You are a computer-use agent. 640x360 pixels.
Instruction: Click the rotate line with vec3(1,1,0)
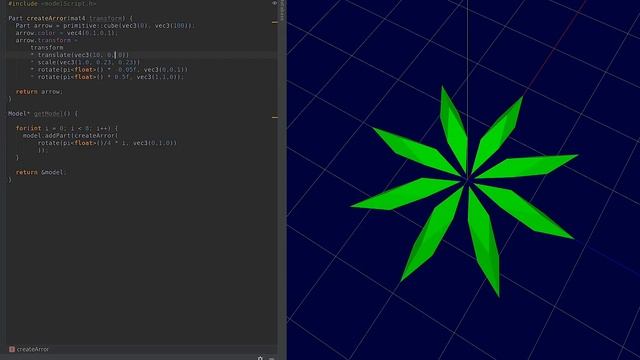(x=107, y=77)
